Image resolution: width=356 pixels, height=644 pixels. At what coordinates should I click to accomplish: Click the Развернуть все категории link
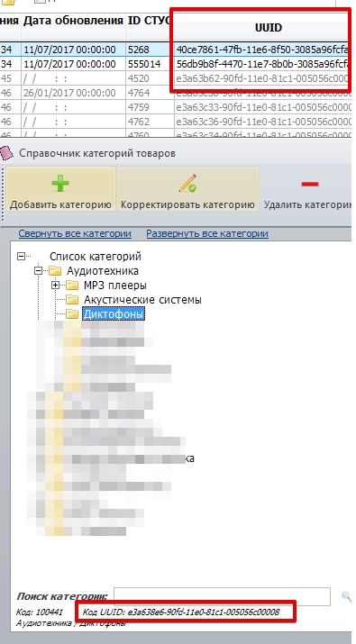pyautogui.click(x=207, y=233)
